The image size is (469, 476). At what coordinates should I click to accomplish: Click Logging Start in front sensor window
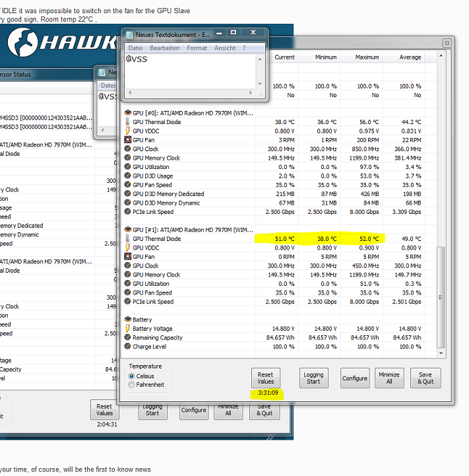[x=314, y=378]
